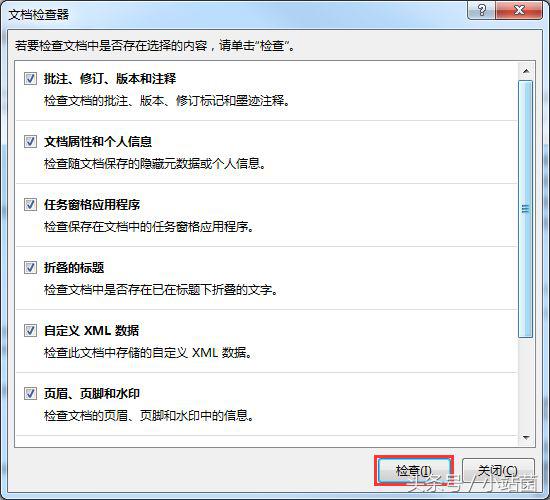Toggle 页眉、页脚和水印 checkbox
Image resolution: width=550 pixels, height=500 pixels.
click(x=30, y=393)
